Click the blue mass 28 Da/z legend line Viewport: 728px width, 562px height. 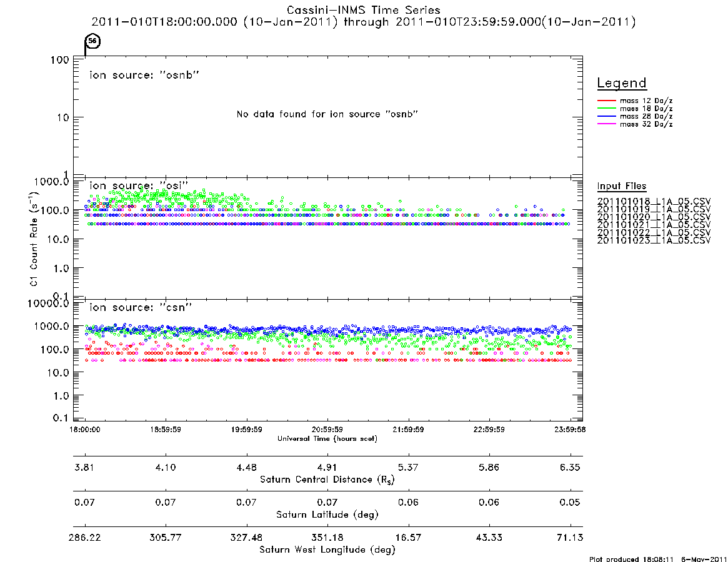[606, 116]
